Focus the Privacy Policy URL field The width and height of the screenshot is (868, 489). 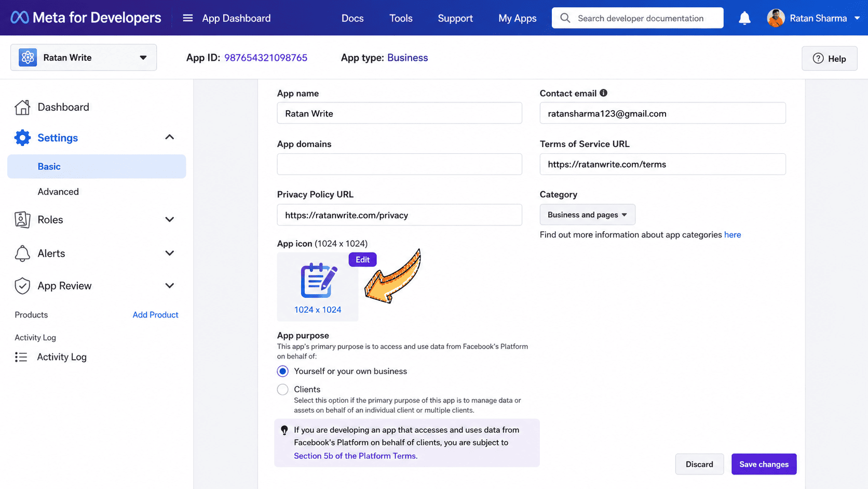click(399, 215)
